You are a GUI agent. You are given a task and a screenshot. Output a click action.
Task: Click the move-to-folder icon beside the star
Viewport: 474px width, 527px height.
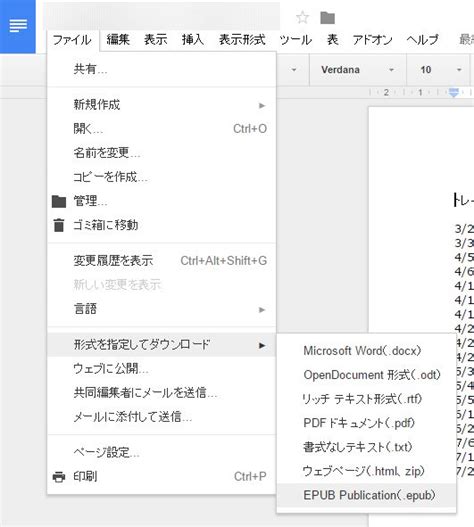point(327,18)
